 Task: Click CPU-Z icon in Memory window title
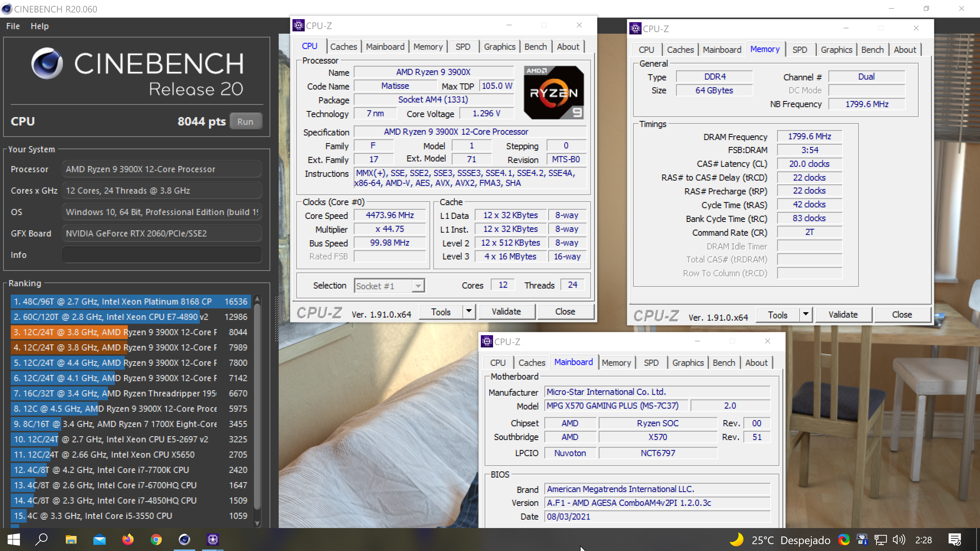pos(635,29)
